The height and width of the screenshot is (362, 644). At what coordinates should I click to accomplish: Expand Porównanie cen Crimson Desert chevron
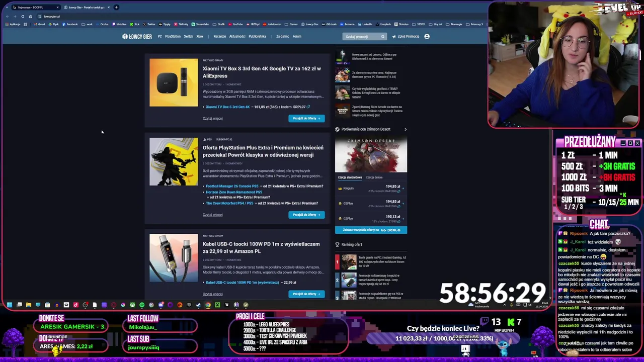click(406, 129)
